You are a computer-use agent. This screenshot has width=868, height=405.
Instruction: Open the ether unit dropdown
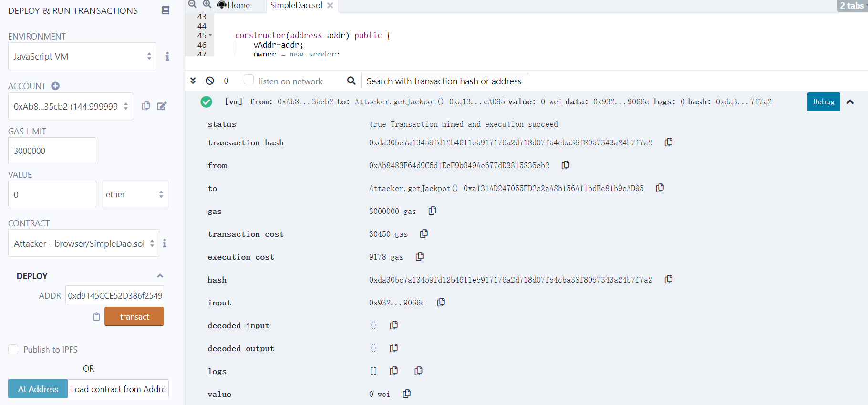click(x=135, y=194)
